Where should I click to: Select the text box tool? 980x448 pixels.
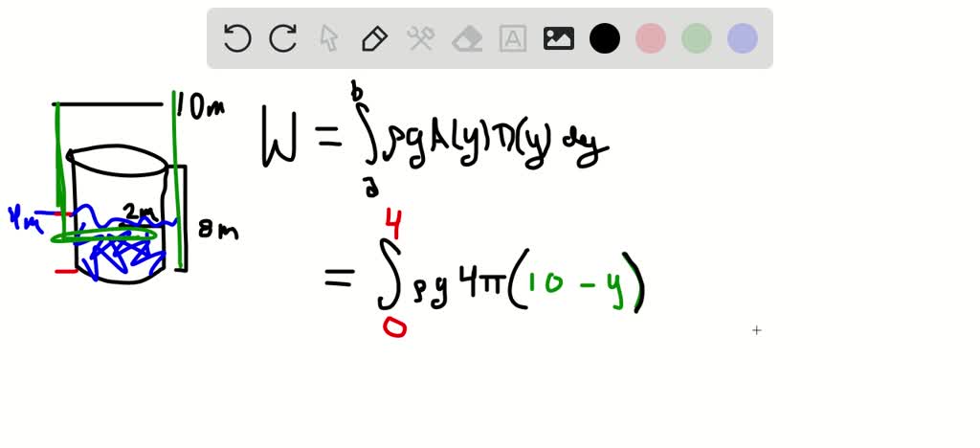(x=513, y=38)
